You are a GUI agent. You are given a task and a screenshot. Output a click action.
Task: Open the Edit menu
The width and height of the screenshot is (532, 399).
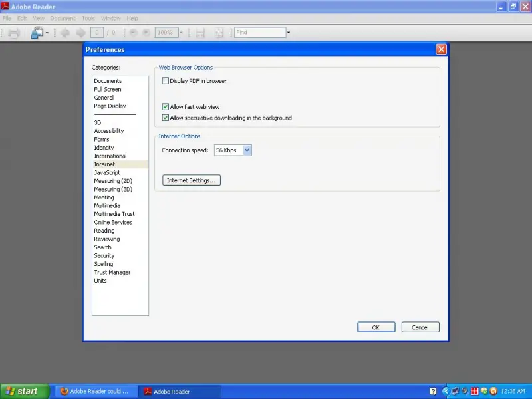coord(22,19)
